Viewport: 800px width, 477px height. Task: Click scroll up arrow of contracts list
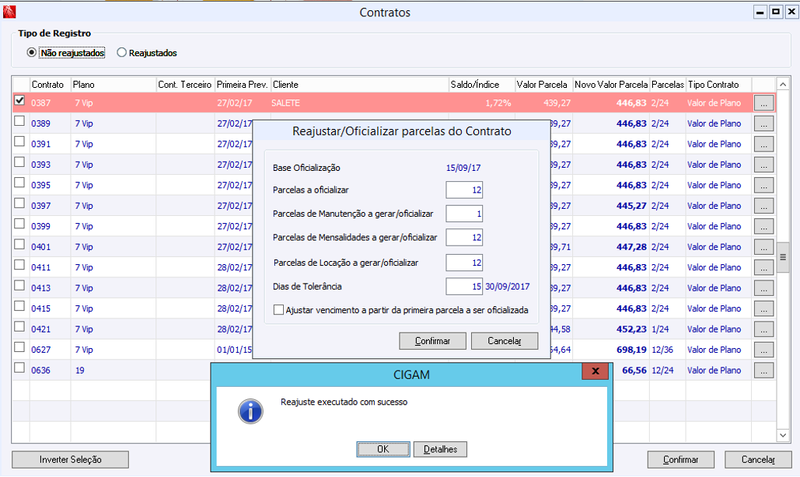point(783,84)
